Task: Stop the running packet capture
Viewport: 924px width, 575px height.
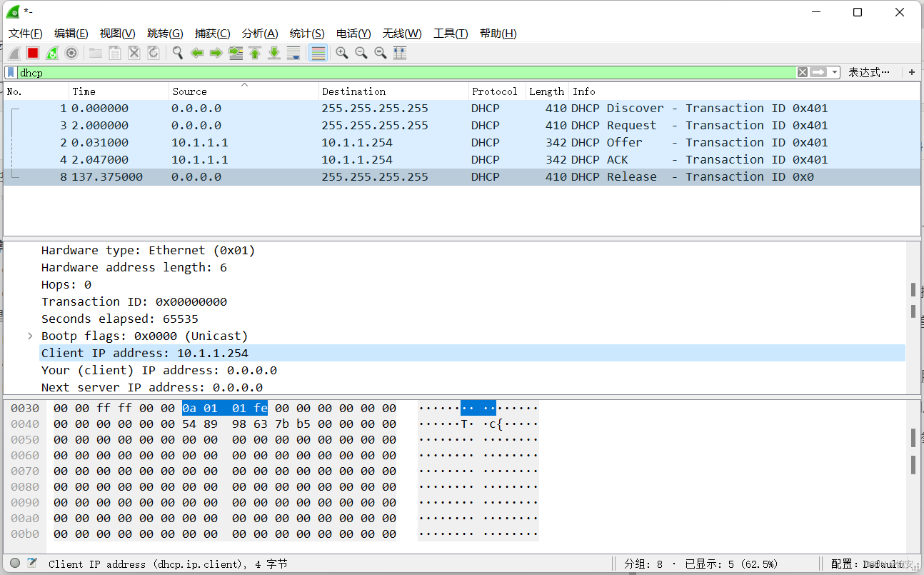Action: pyautogui.click(x=33, y=53)
